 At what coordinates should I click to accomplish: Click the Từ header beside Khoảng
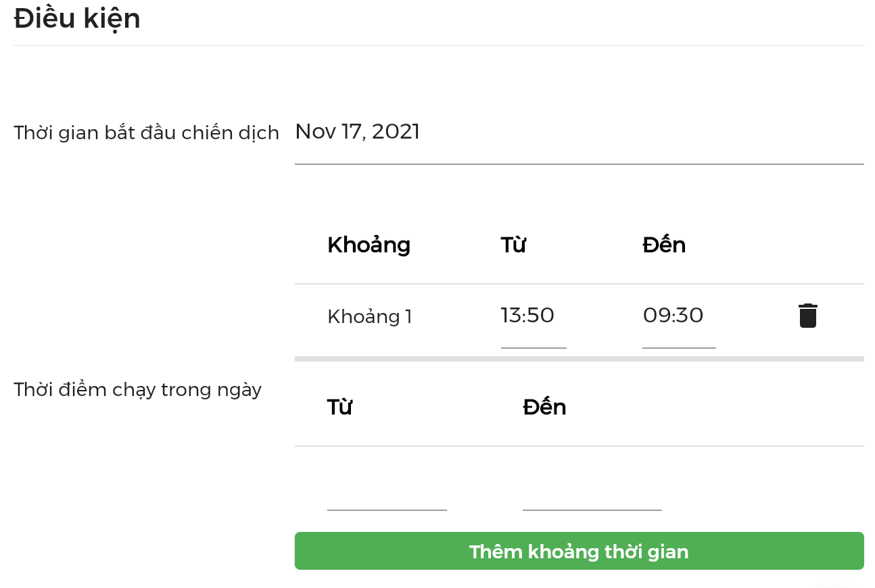point(513,245)
